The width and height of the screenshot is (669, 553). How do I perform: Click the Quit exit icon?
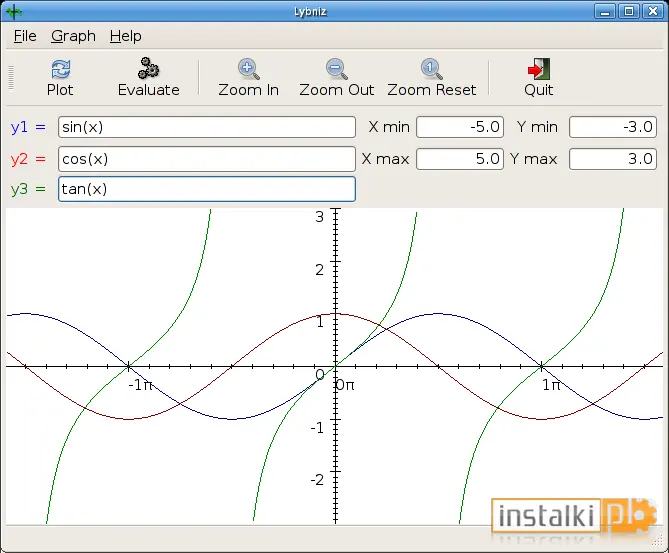[x=539, y=69]
